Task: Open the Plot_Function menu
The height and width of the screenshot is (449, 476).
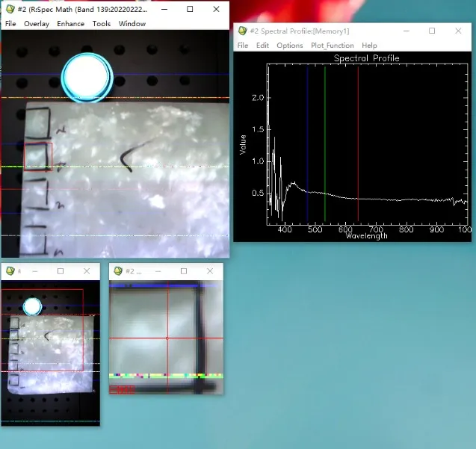Action: [x=333, y=46]
